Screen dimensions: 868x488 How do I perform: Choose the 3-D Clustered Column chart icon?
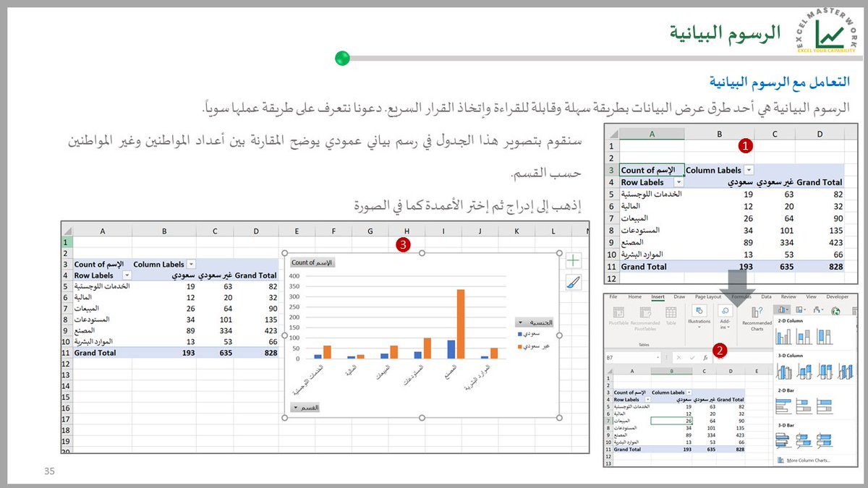point(784,372)
